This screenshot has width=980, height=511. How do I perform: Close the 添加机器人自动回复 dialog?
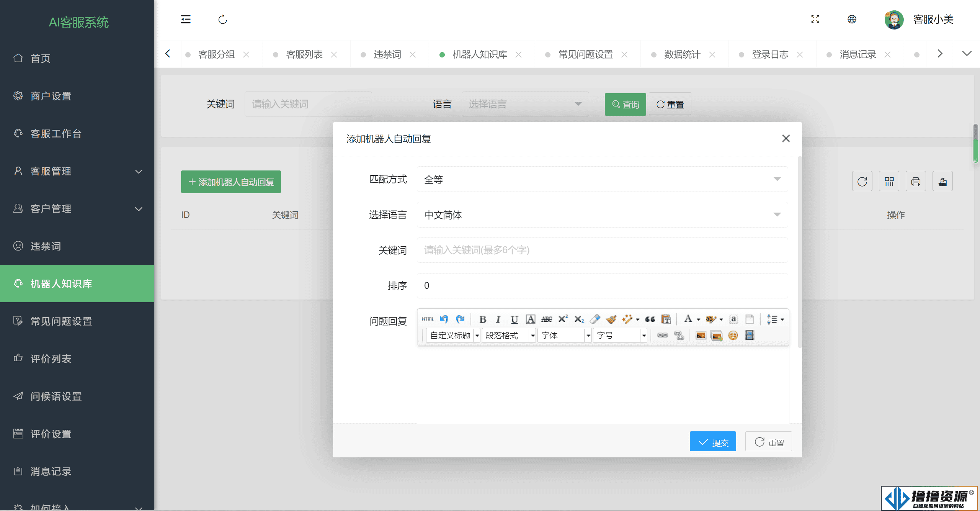tap(786, 138)
